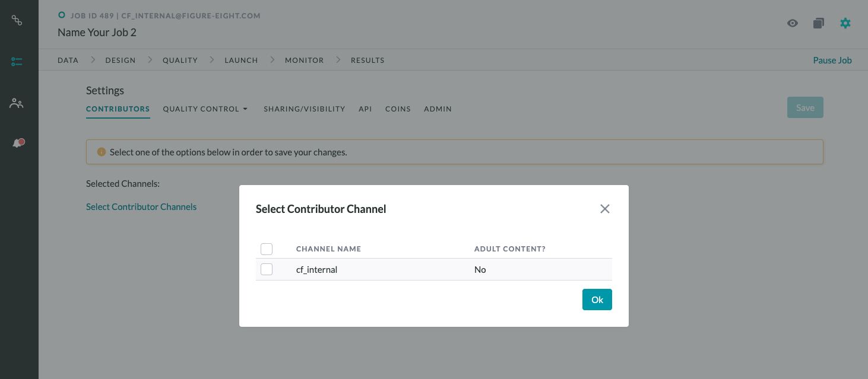Click the job title Name Your Job 2

(x=97, y=33)
